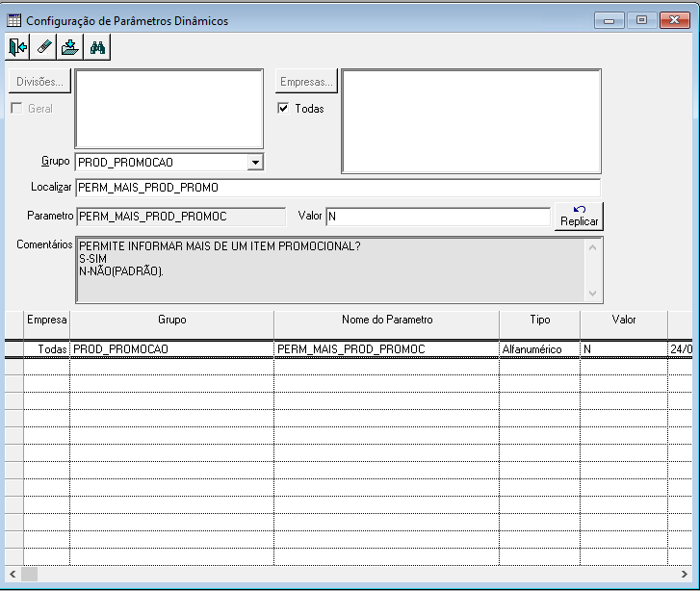Open the Grupo PROD_PROMOCAO dropdown
This screenshot has height=591, width=700.
(x=255, y=162)
